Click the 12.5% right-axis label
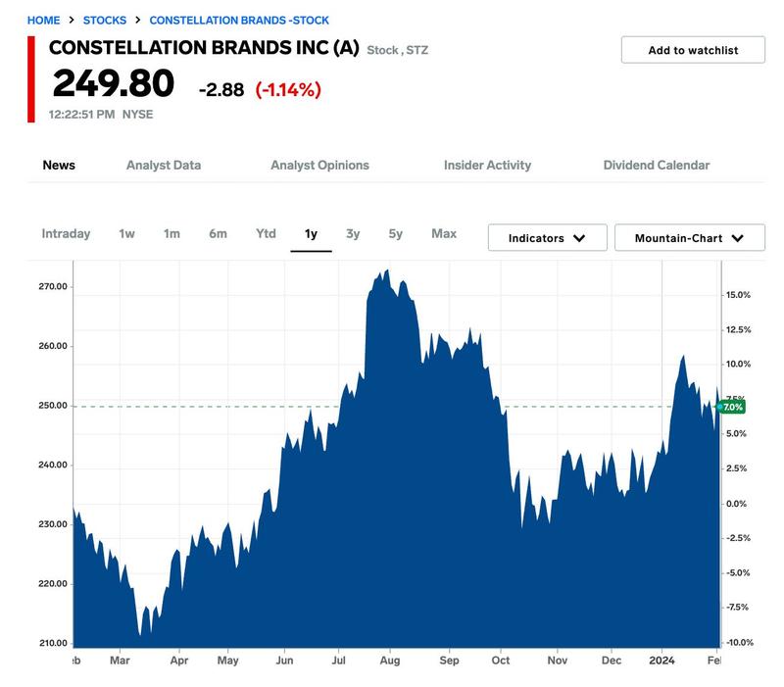 pos(738,330)
